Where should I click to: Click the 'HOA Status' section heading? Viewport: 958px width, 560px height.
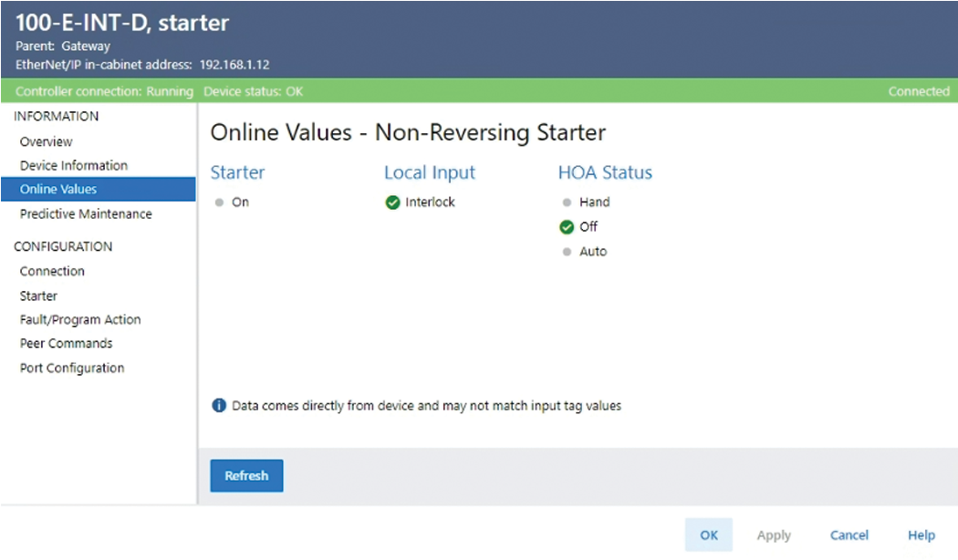(605, 172)
